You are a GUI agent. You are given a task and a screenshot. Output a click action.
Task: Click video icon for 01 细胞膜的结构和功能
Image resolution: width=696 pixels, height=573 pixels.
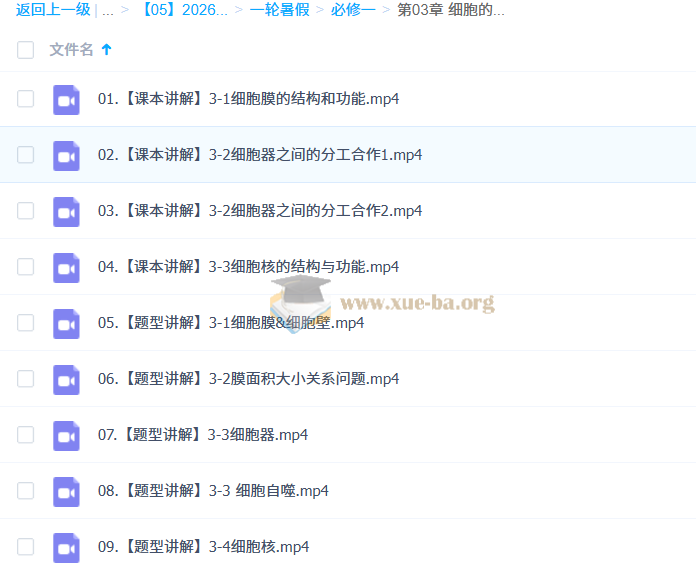pos(66,99)
